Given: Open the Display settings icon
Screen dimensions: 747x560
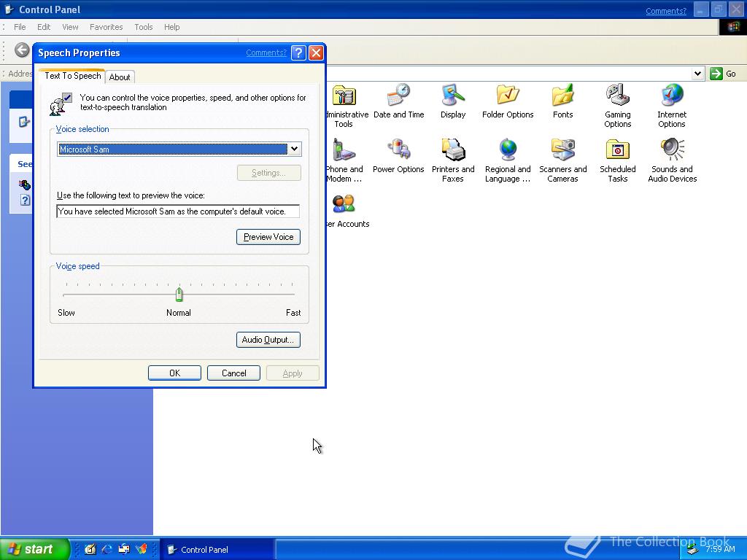Looking at the screenshot, I should 452,95.
